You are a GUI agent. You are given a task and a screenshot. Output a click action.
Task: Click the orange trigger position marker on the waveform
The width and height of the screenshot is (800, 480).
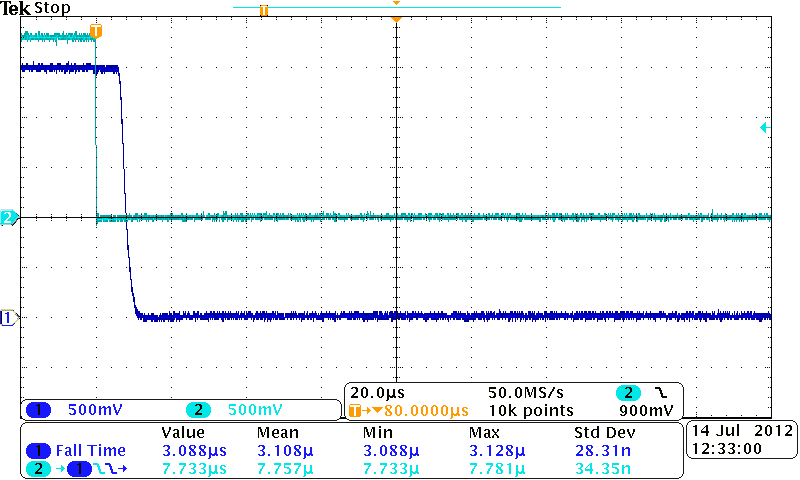96,31
